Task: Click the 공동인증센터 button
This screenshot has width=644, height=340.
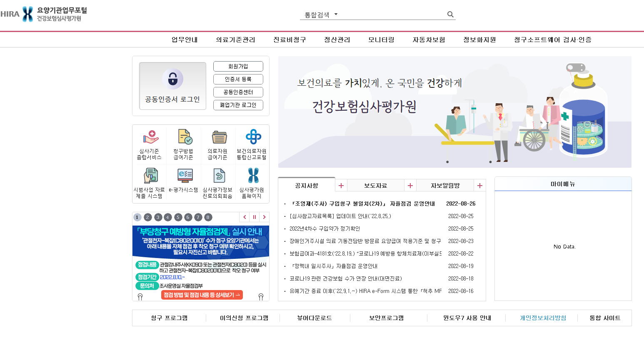Action: click(238, 92)
